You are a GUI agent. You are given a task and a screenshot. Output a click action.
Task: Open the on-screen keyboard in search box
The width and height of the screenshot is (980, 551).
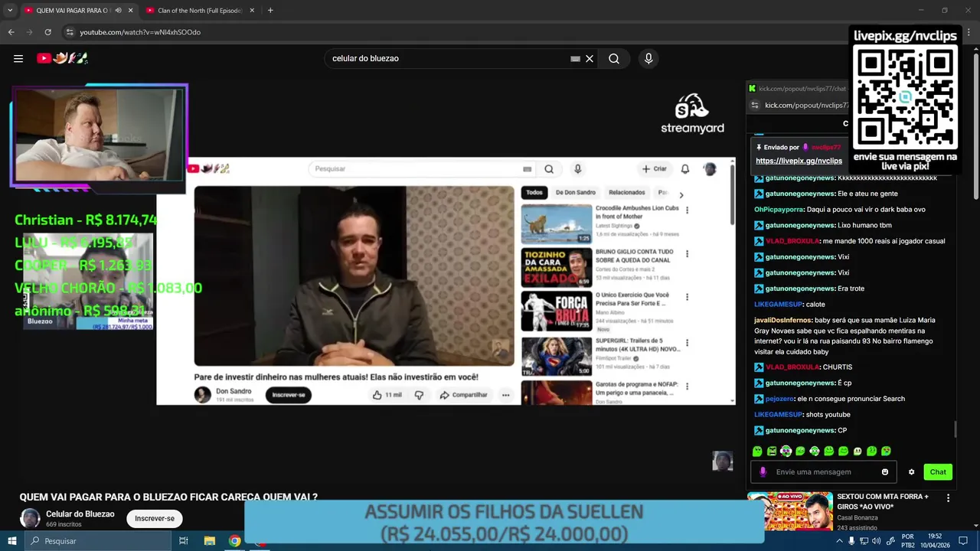tap(575, 59)
